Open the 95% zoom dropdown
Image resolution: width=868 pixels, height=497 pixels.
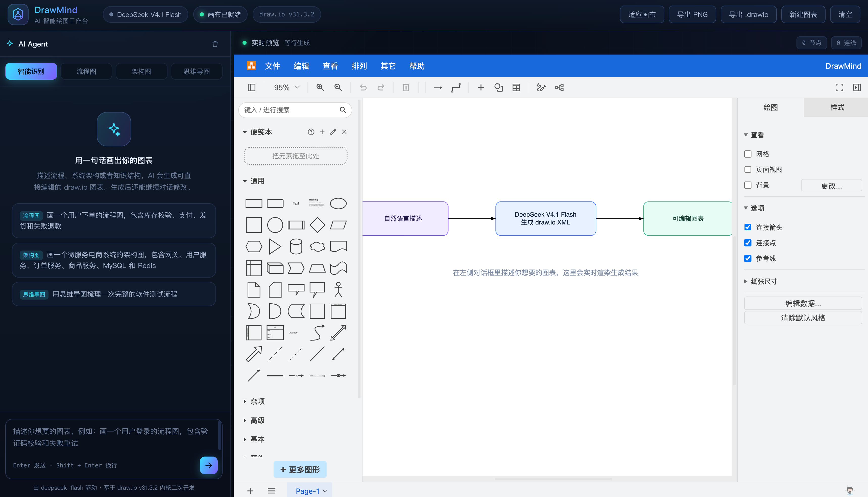tap(286, 87)
